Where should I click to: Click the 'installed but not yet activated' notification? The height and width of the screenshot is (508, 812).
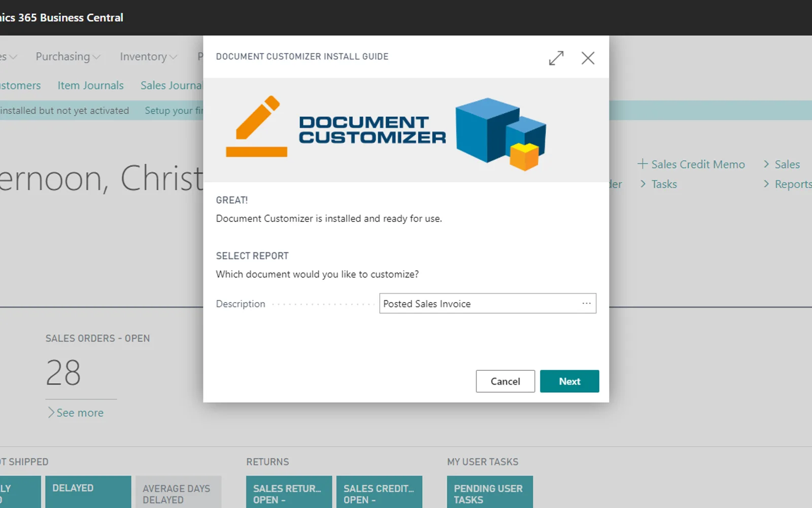pyautogui.click(x=64, y=110)
